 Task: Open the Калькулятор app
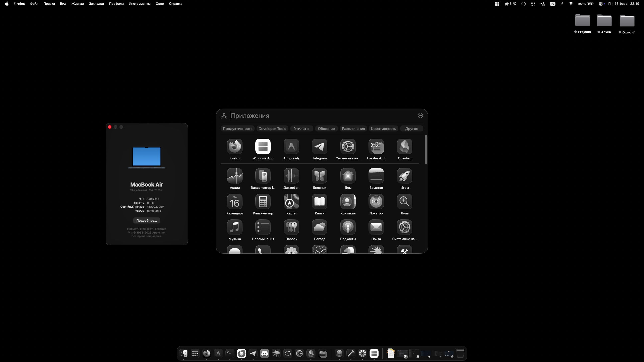click(x=263, y=202)
